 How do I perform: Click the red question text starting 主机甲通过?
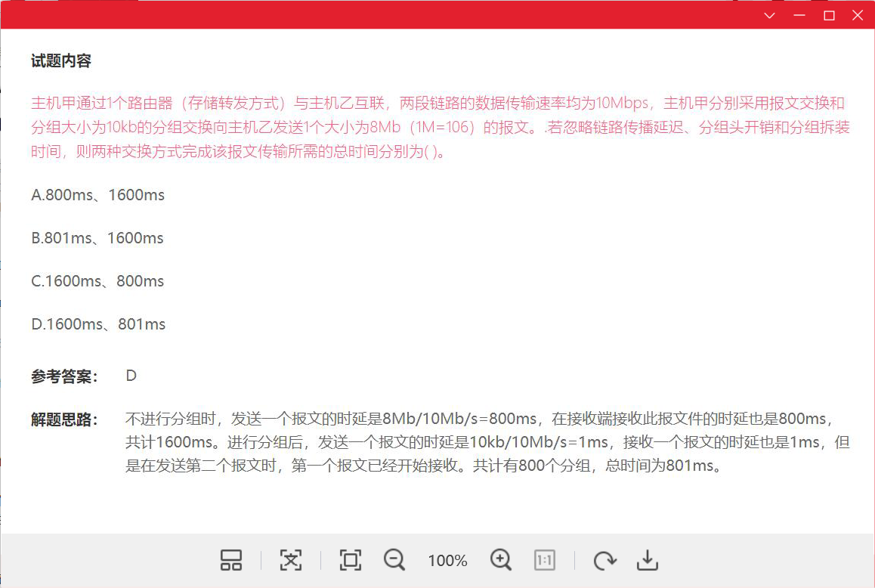click(440, 127)
